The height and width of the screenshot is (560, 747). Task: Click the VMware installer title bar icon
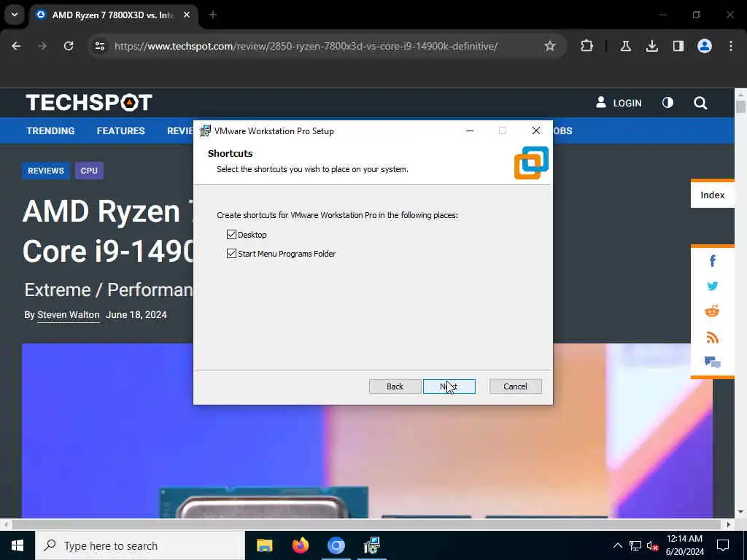(205, 131)
